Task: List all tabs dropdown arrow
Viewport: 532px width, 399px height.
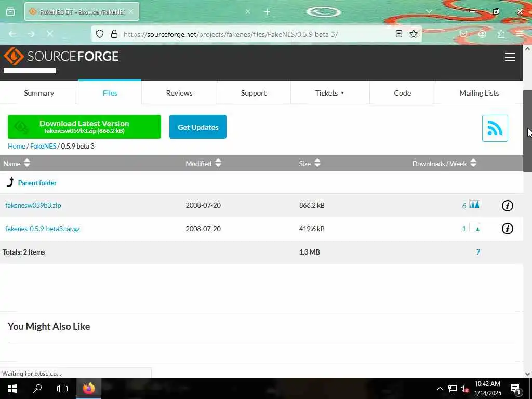Action: (x=429, y=11)
